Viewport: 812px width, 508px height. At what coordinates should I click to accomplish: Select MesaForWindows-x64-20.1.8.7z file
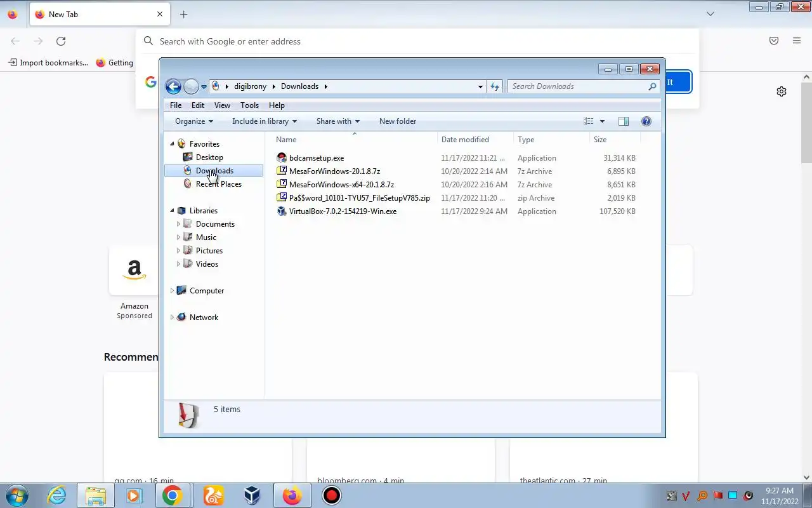coord(341,185)
